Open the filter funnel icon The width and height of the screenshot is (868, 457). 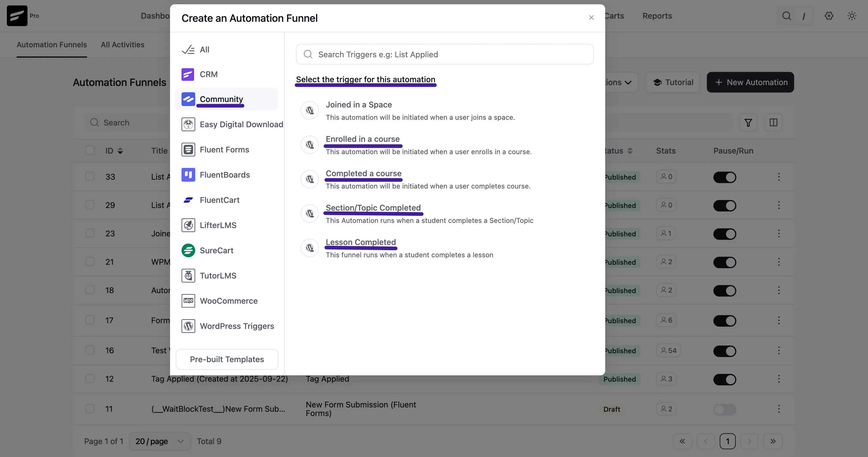748,122
